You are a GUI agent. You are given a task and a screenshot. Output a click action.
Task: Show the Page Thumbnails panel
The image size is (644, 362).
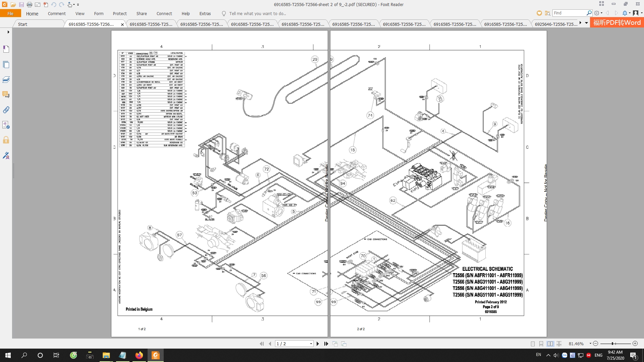coord(6,65)
